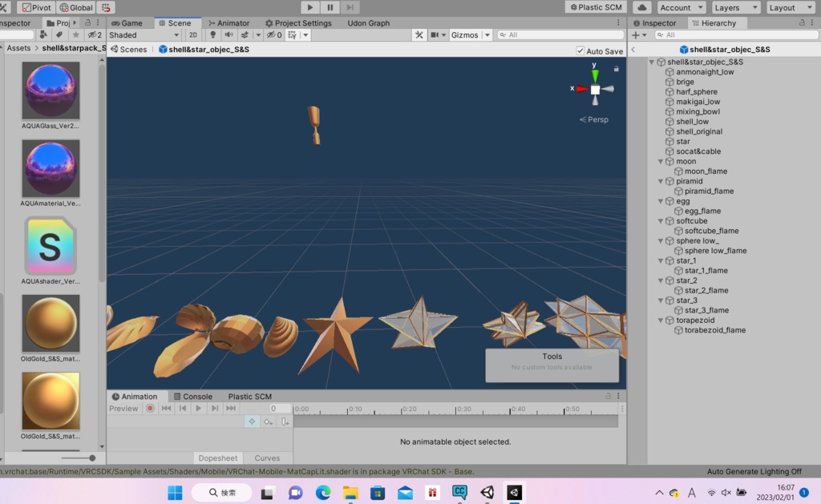Expand the star_1 hierarchy entry
821x504 pixels.
point(661,260)
